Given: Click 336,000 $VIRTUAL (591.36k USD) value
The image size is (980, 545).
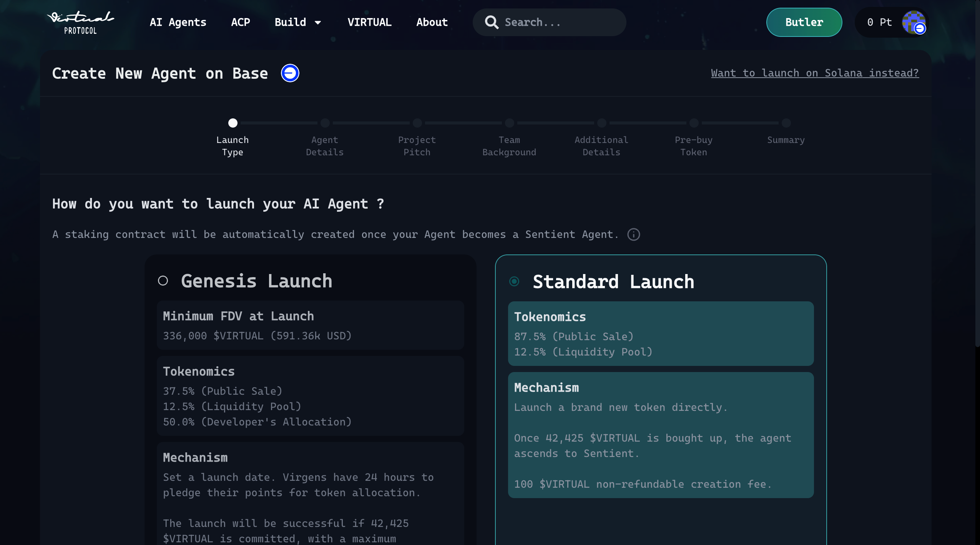Looking at the screenshot, I should pos(257,336).
